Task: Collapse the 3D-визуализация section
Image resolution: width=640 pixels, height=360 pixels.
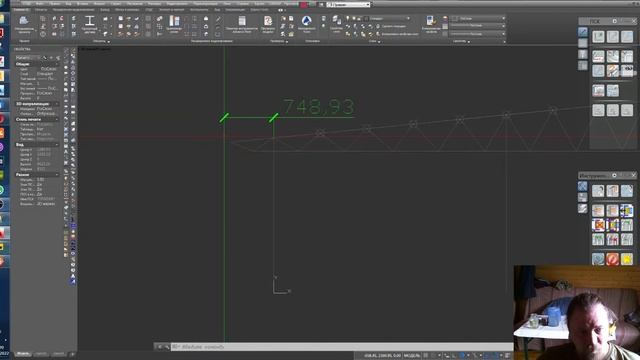Action: tap(57, 104)
